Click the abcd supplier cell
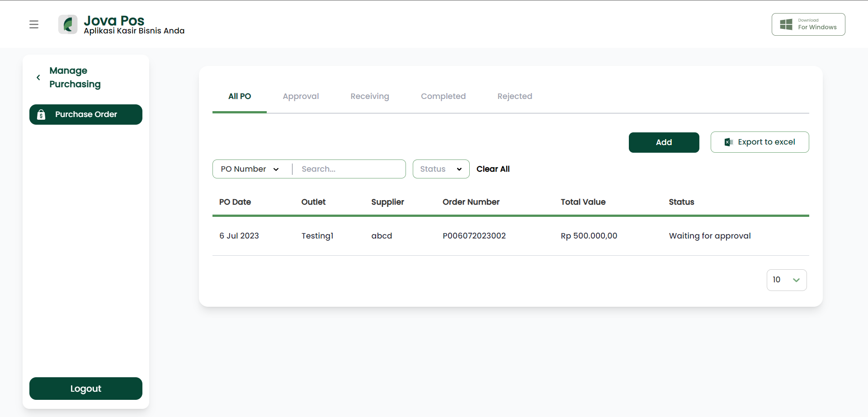The image size is (868, 417). point(382,236)
